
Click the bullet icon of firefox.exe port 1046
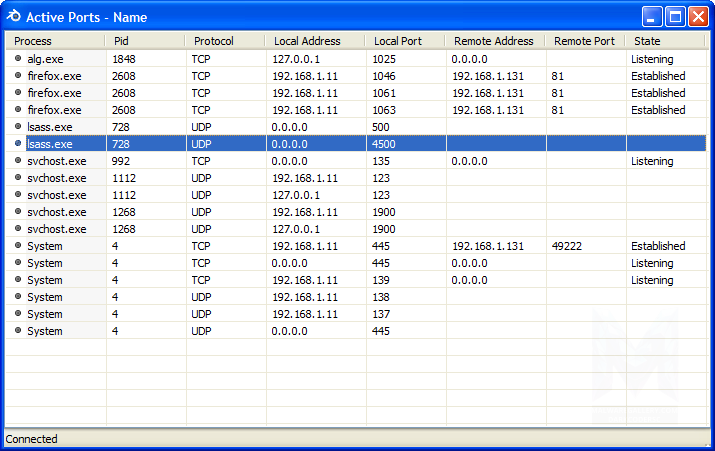(17, 76)
